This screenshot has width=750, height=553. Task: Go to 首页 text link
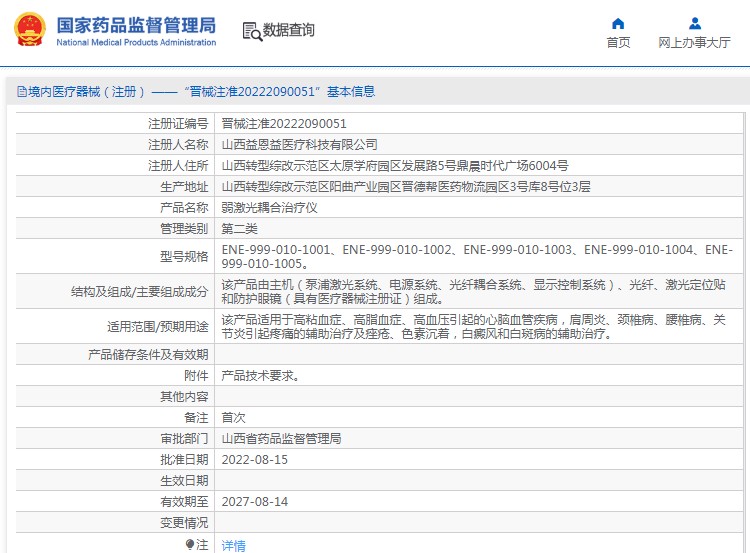click(618, 43)
